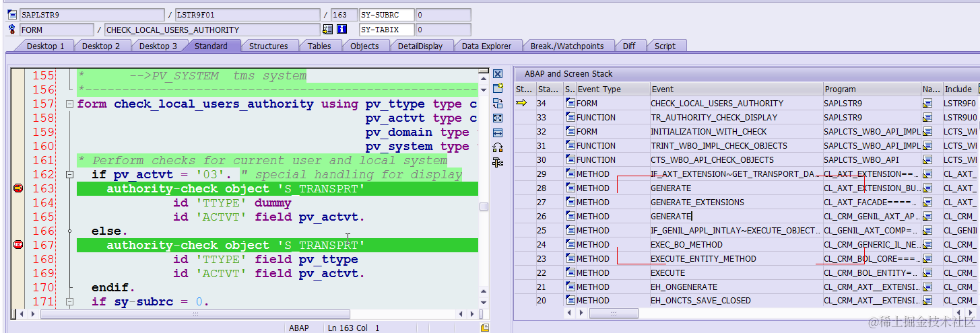Open the tool services headphone icon
Viewport: 980px width, 333px height.
[498, 147]
